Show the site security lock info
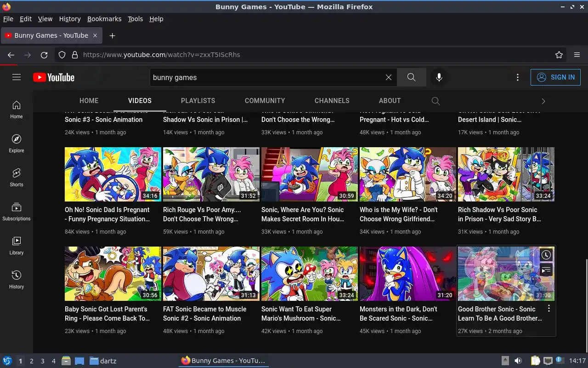Image resolution: width=588 pixels, height=368 pixels. (75, 55)
